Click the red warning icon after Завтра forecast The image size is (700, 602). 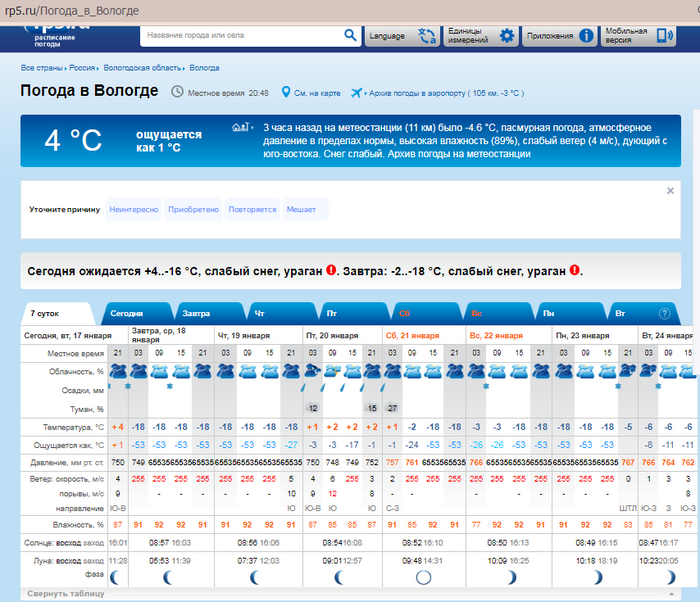[575, 270]
